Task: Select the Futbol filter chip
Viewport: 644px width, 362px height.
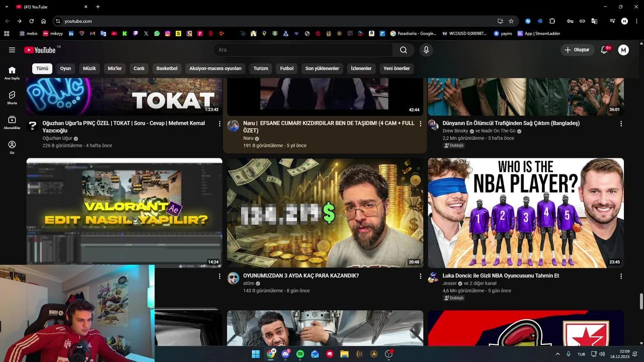Action: [287, 68]
